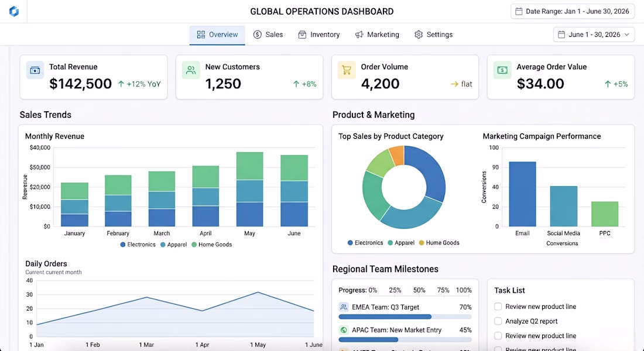Viewport: 644px width, 351px height.
Task: Click the 45% label for APAC Team
Action: coord(465,330)
